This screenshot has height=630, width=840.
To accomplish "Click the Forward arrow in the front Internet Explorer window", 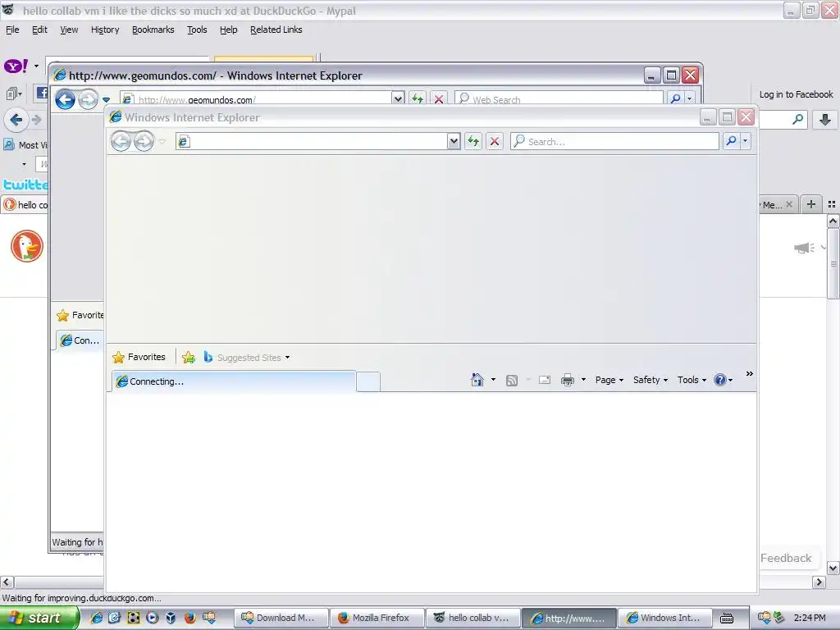I will (x=144, y=141).
